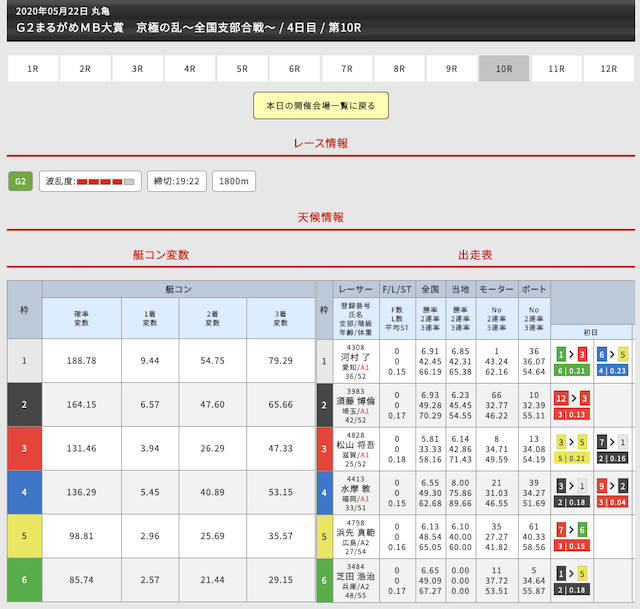Viewport: 640px width, 609px height.
Task: Click value 188.78 in lane 1 row
Action: click(82, 361)
